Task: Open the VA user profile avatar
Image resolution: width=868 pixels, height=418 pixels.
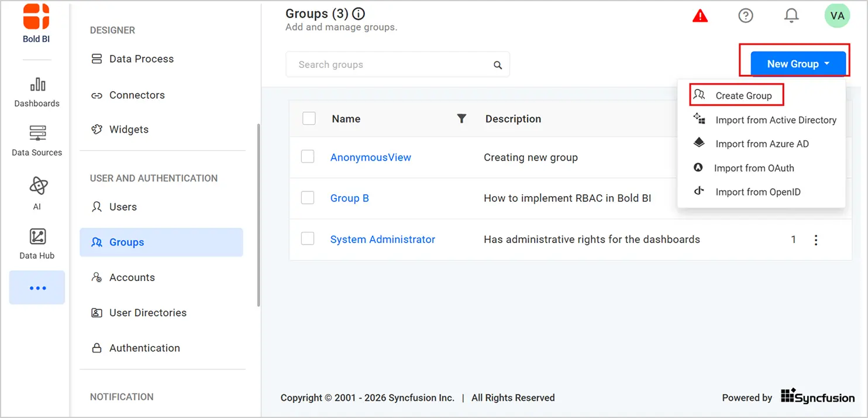Action: tap(837, 16)
